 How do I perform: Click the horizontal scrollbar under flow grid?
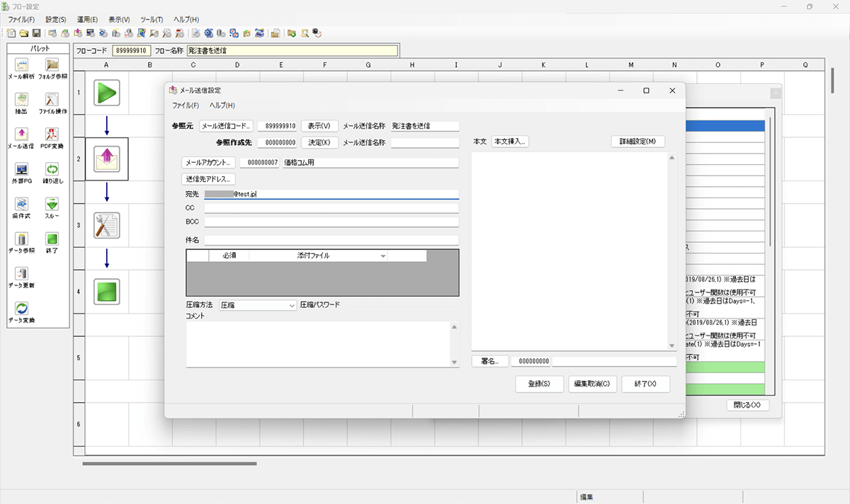pyautogui.click(x=169, y=464)
